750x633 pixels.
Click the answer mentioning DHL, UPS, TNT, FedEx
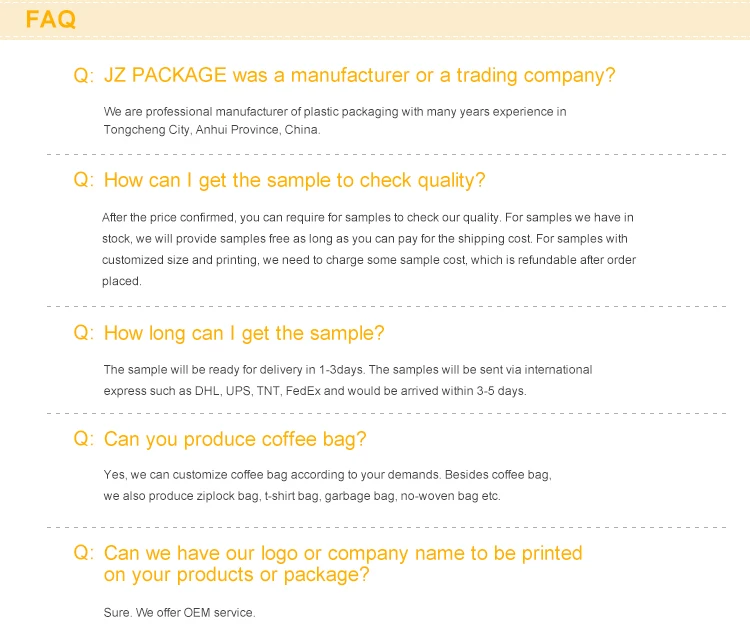click(348, 380)
